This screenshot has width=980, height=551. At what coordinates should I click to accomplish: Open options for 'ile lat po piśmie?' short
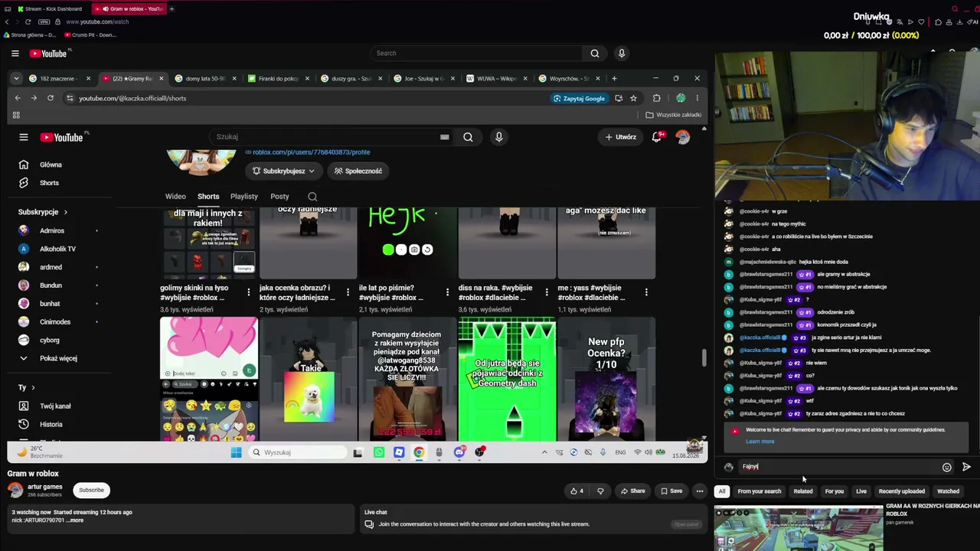pos(447,292)
